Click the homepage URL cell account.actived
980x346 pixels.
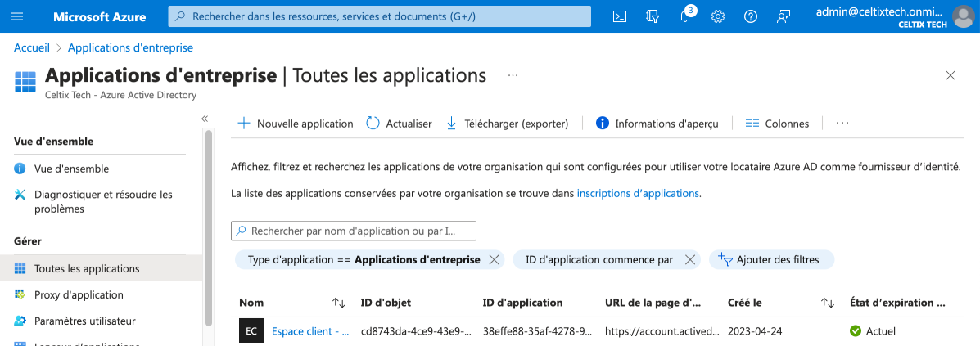[x=662, y=331]
